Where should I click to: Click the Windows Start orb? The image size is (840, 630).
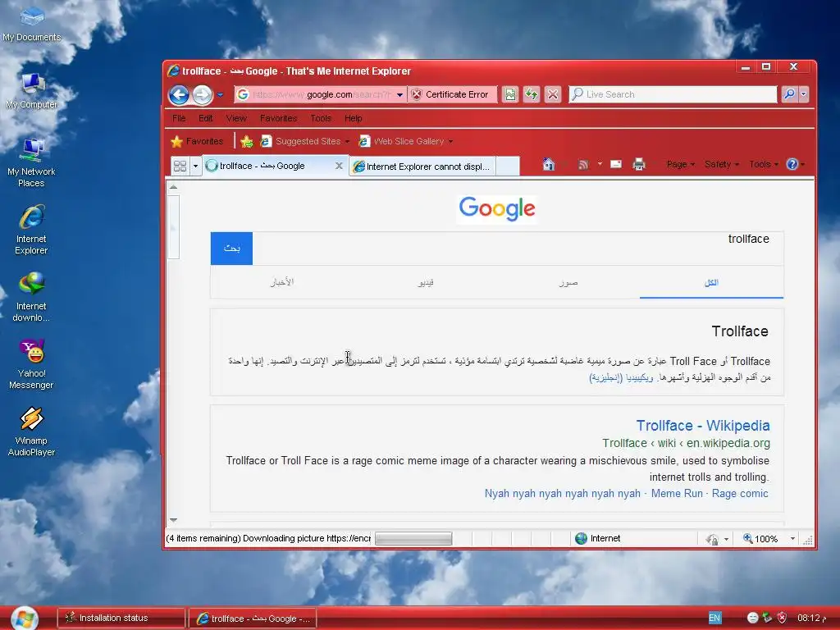24,618
